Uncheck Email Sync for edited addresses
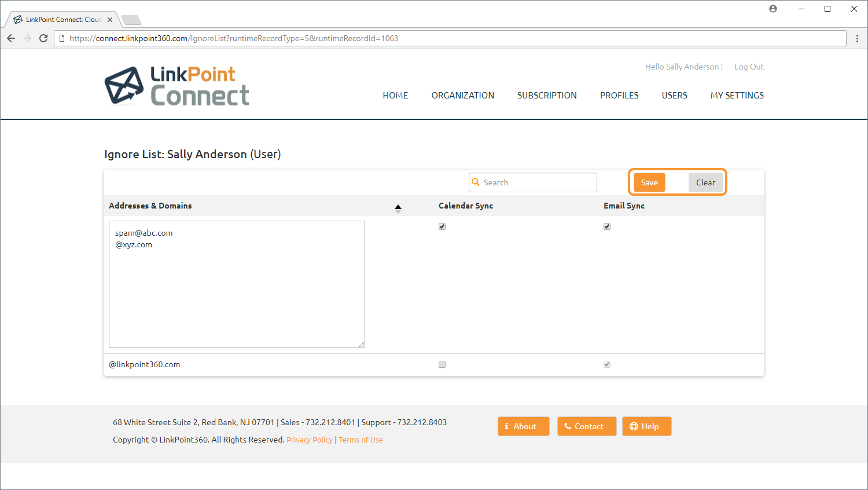 point(607,226)
